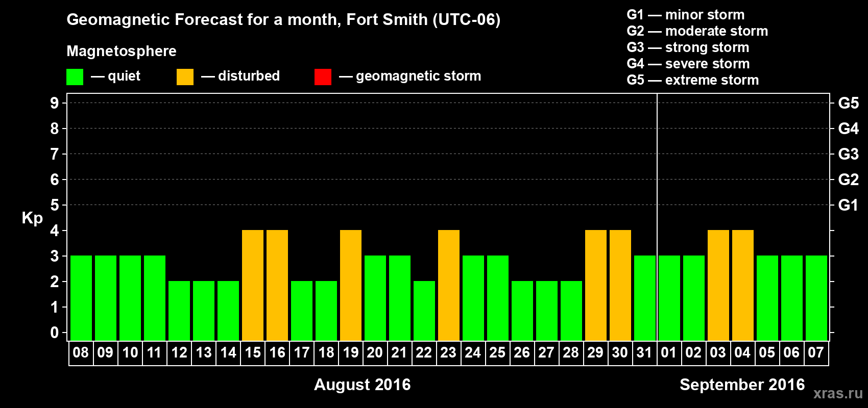Click the Kp value '4' on the axis
Viewport: 868px width, 408px height.
[55, 231]
